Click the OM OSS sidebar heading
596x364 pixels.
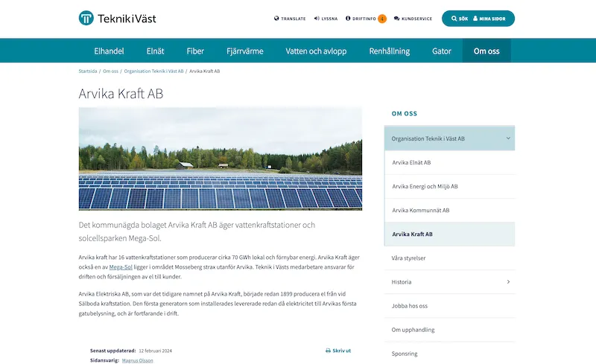(x=405, y=114)
